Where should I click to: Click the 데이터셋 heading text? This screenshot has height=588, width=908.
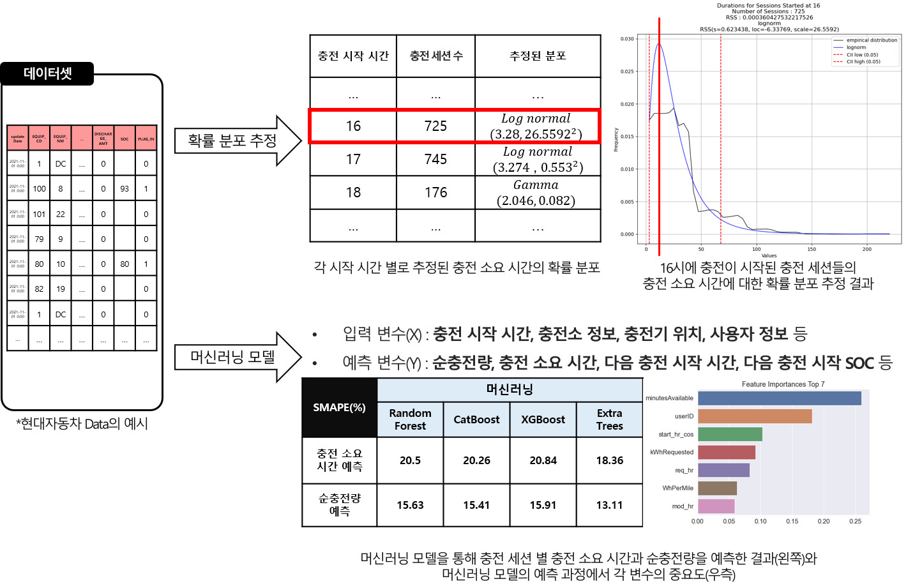click(x=48, y=73)
